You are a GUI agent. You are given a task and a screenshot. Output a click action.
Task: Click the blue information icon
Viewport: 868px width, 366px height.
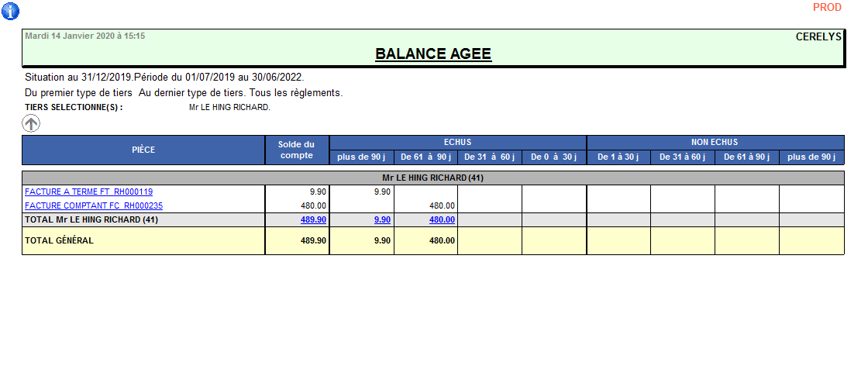coord(11,11)
